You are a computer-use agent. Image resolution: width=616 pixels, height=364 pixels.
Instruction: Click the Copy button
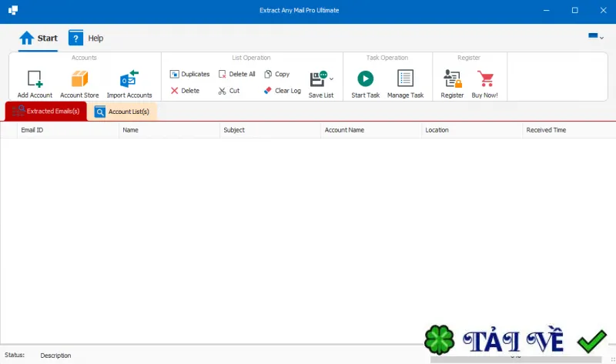277,74
